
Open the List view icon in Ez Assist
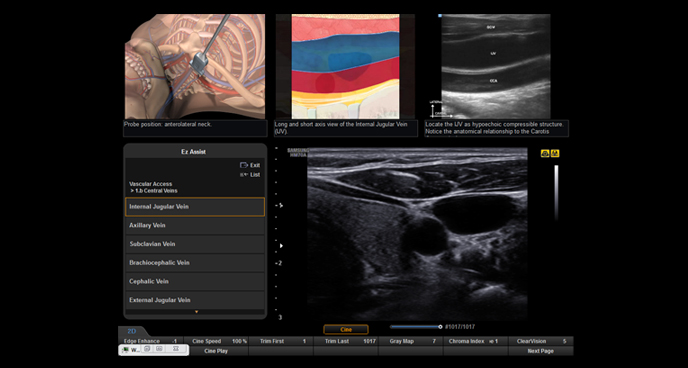tap(244, 175)
